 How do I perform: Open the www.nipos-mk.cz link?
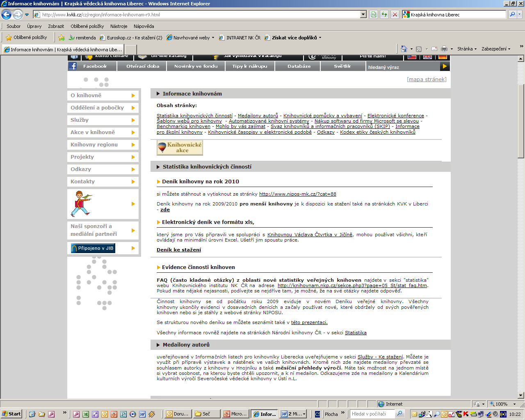pos(297,194)
